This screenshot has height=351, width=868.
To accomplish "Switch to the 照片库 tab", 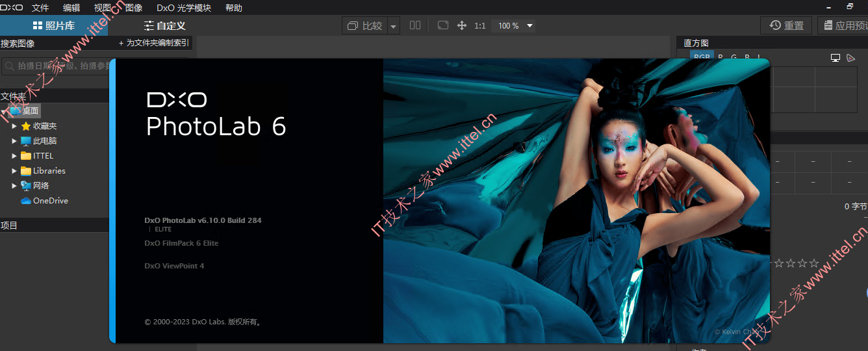I will (x=54, y=26).
